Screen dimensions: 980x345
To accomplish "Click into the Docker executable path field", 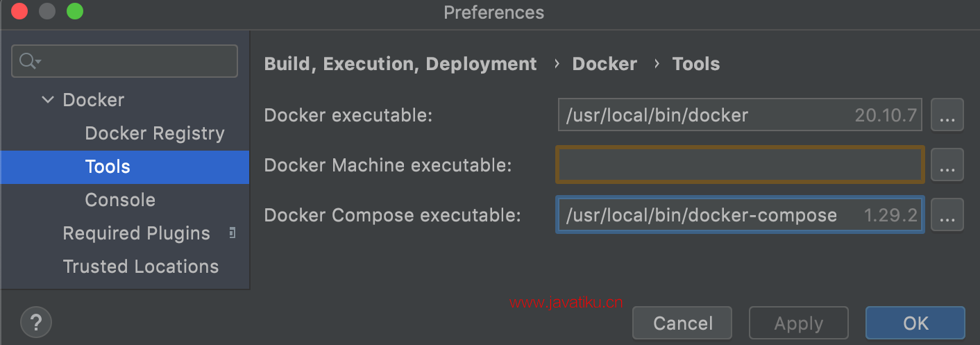I will click(740, 115).
